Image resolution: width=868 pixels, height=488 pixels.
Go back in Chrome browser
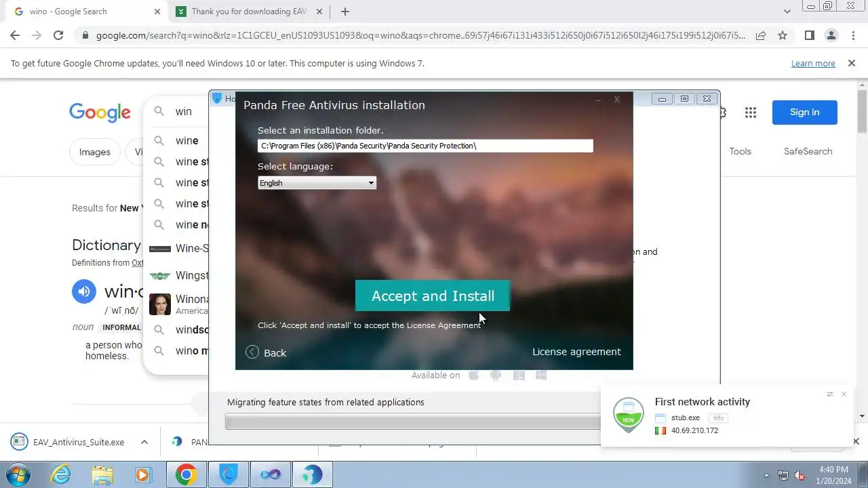click(x=15, y=35)
